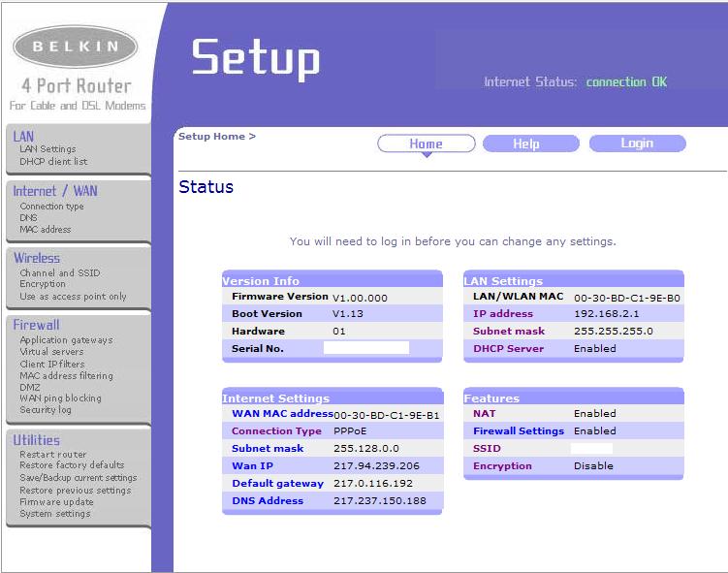Click the blank SSID value field
Screen dimensions: 728x573
coord(591,448)
